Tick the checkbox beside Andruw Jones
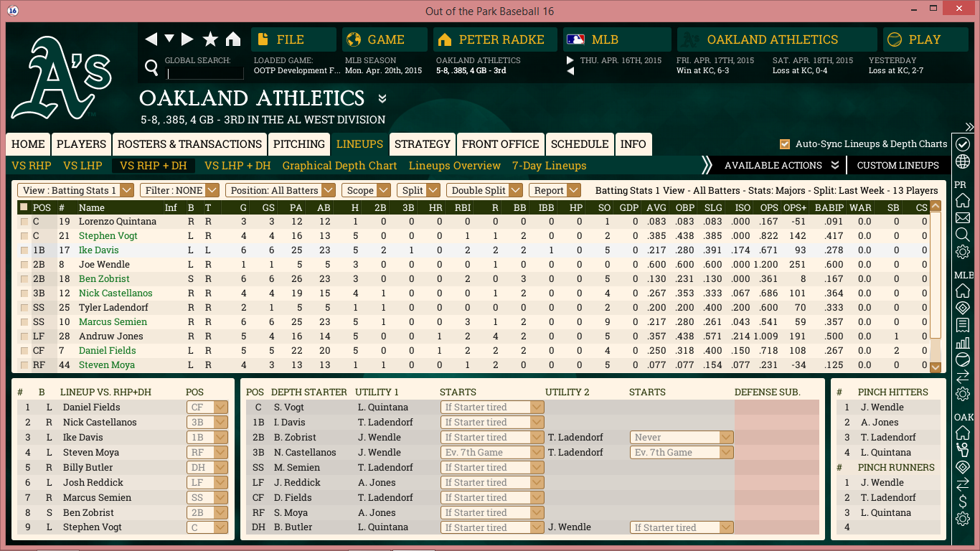Viewport: 980px width, 551px height. (x=24, y=336)
